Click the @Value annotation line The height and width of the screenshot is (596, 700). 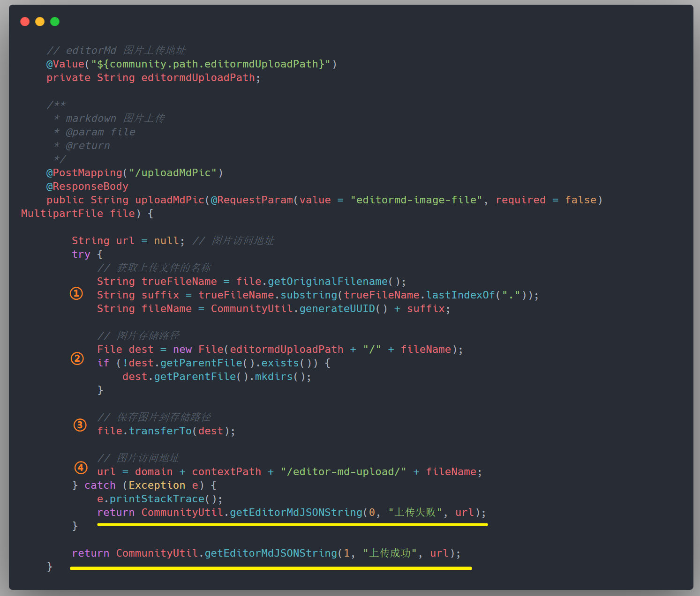point(192,64)
